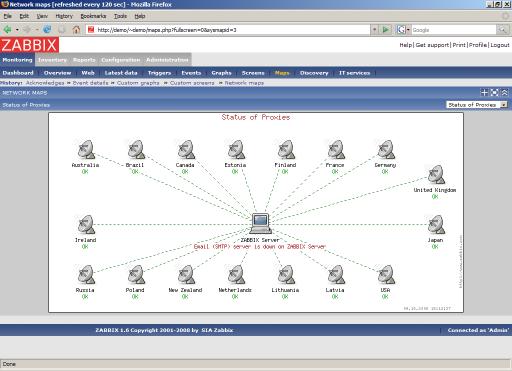
Task: Select the Netherlands proxy dish icon
Action: (x=236, y=275)
